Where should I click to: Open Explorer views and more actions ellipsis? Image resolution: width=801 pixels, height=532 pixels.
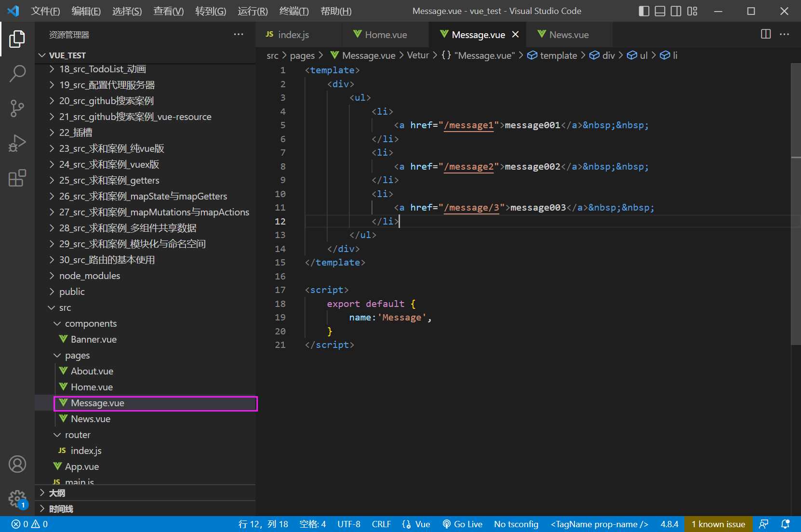tap(239, 34)
